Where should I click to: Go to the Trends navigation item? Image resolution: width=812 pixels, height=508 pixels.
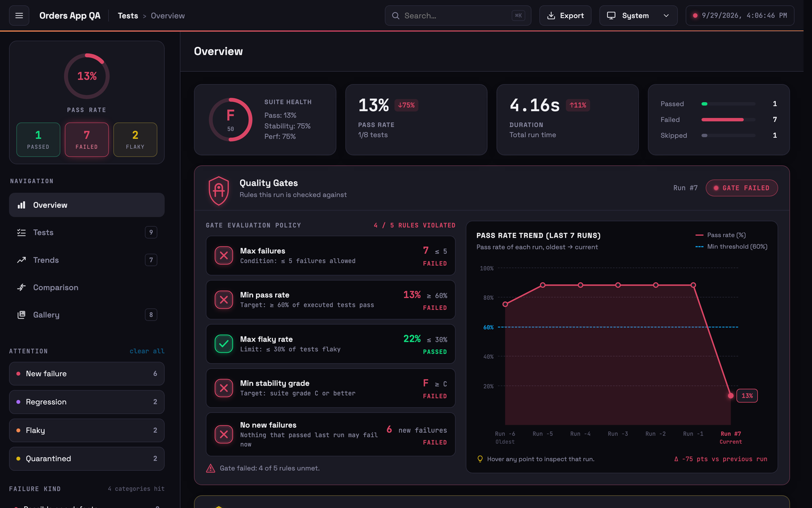click(x=87, y=260)
